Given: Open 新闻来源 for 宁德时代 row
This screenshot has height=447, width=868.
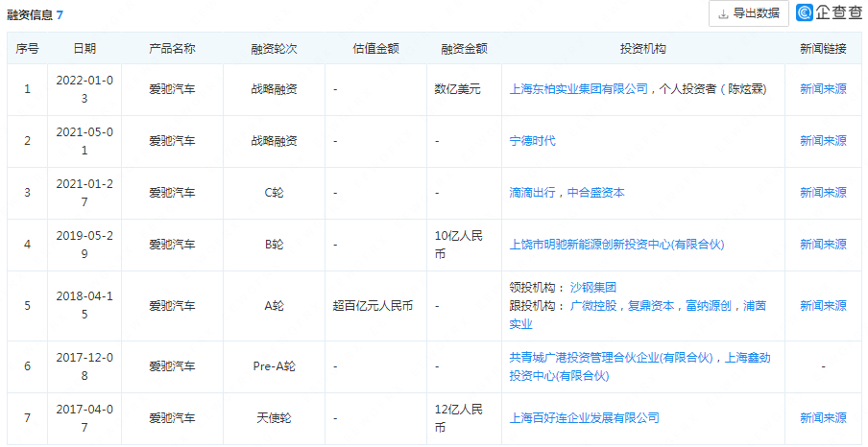Looking at the screenshot, I should 823,141.
